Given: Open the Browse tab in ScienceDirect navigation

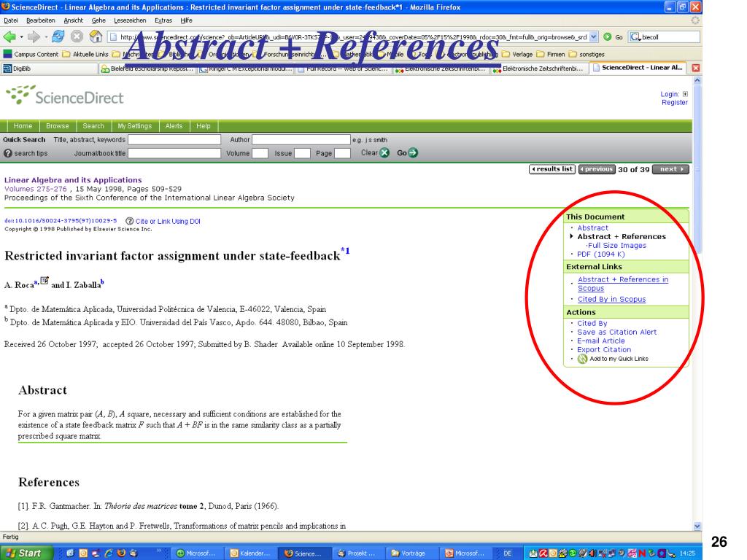Looking at the screenshot, I should pos(57,125).
